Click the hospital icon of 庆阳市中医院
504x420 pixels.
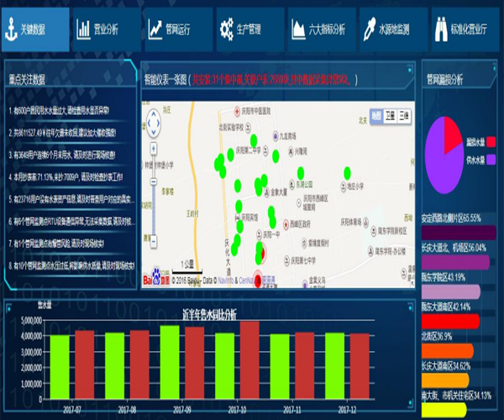pyautogui.click(x=237, y=111)
